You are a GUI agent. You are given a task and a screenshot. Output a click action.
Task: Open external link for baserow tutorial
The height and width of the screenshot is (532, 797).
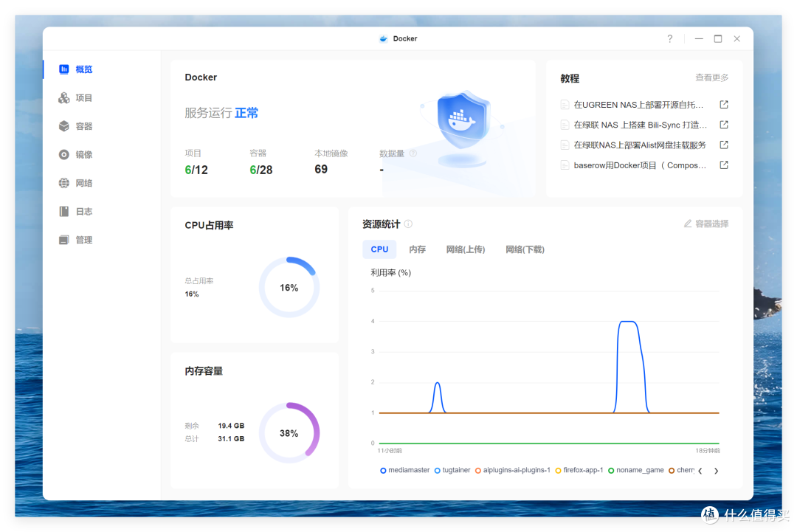pos(724,165)
